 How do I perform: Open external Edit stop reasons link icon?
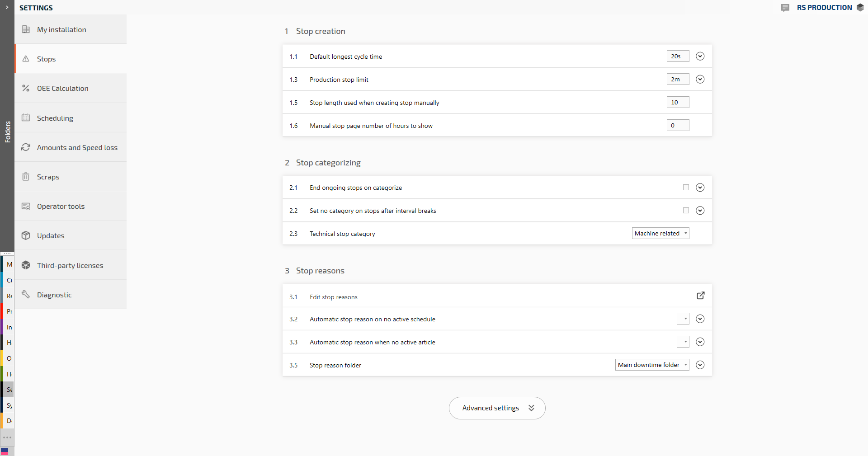700,296
